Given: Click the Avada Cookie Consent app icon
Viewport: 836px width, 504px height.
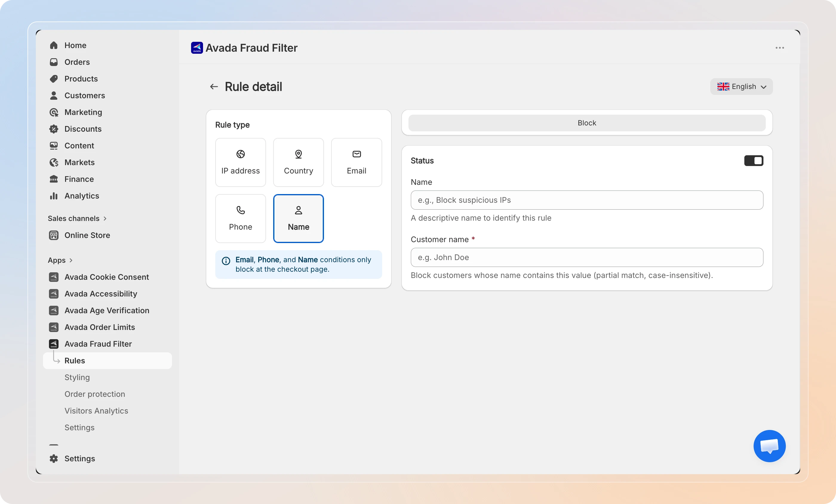Looking at the screenshot, I should pyautogui.click(x=54, y=277).
